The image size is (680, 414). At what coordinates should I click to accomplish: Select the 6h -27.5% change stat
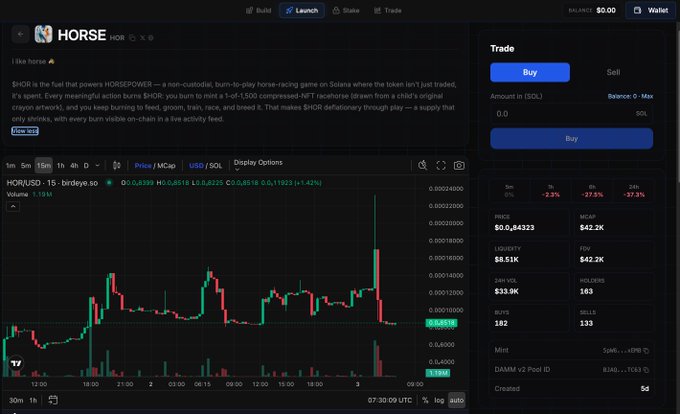[592, 191]
